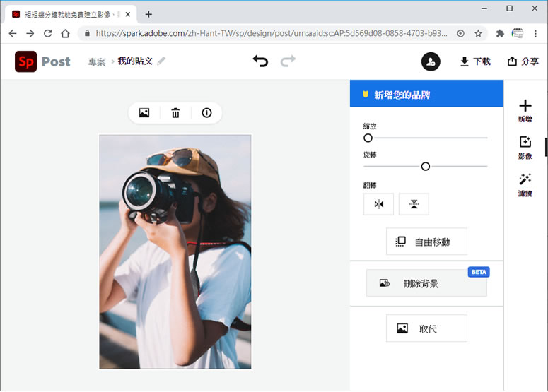This screenshot has height=392, width=548.
Task: Select the 自由移動 free move button
Action: click(426, 242)
